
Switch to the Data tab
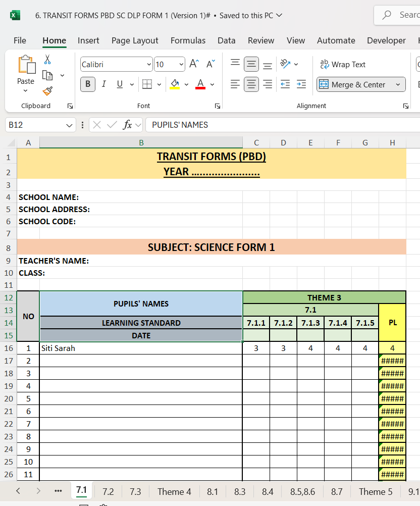pos(227,41)
